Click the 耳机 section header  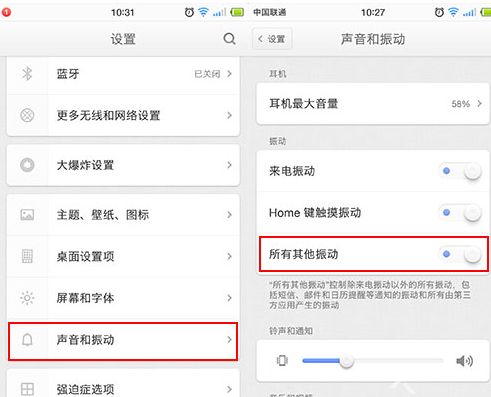[x=278, y=74]
